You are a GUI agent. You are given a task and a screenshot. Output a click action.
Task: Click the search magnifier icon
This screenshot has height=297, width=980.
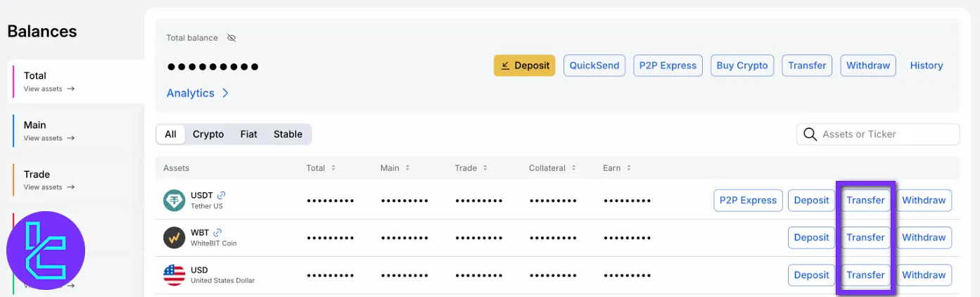pyautogui.click(x=810, y=134)
